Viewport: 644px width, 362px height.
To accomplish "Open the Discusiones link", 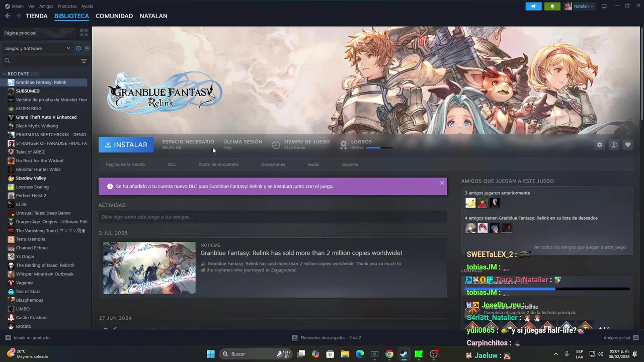I will (273, 164).
